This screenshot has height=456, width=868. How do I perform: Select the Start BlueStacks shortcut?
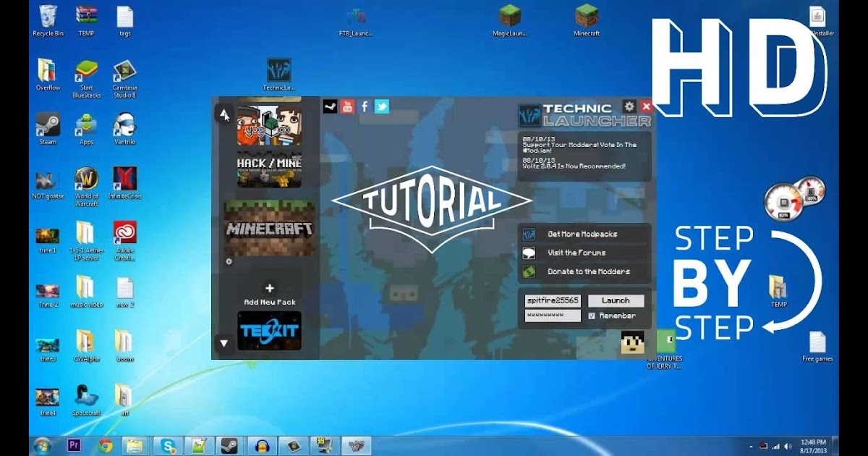(x=87, y=78)
